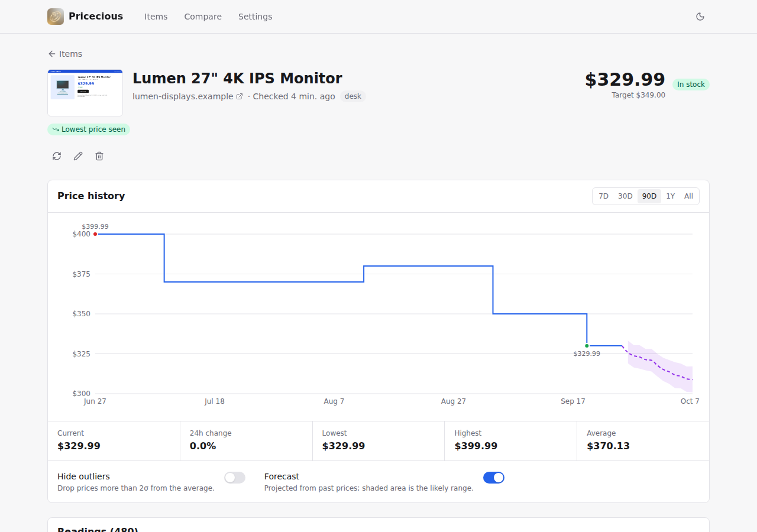Click the 24h change 0.0% stat
Viewport: 757px width, 532px height.
coord(246,441)
